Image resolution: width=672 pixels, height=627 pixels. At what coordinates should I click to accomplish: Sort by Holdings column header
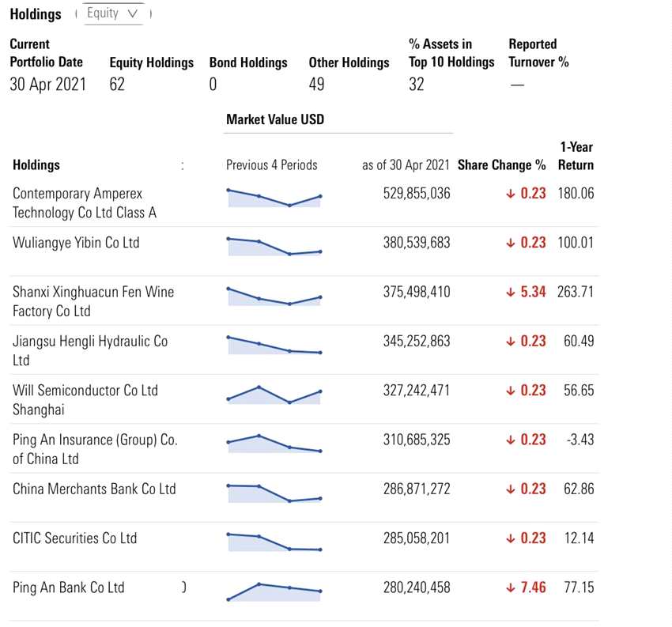click(x=36, y=165)
